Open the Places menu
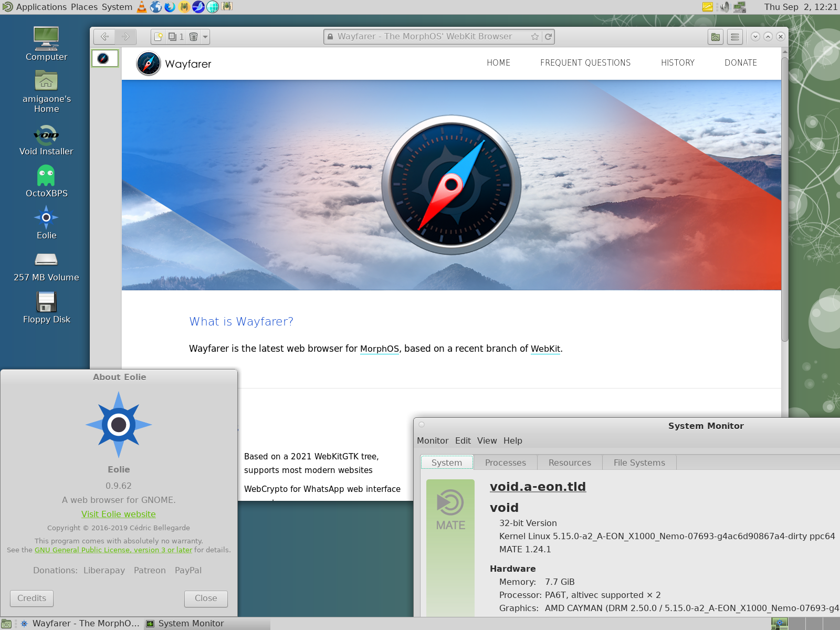Screen dimensions: 840x630 click(x=84, y=7)
